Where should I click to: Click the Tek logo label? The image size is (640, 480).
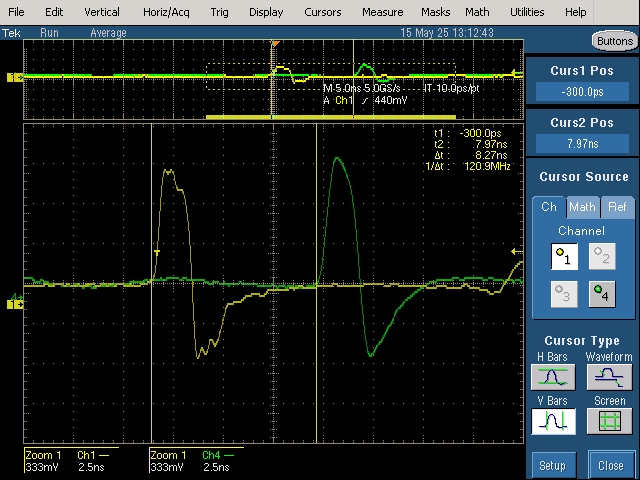pos(11,33)
